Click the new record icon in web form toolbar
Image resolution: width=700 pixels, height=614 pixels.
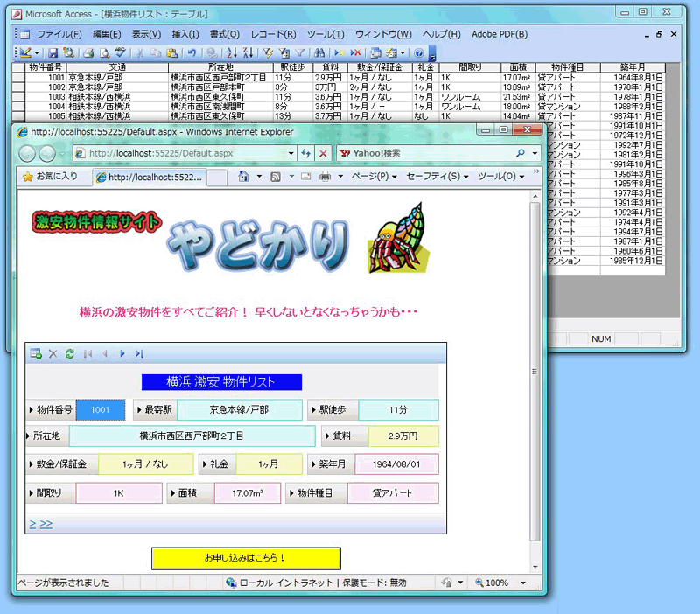36,354
